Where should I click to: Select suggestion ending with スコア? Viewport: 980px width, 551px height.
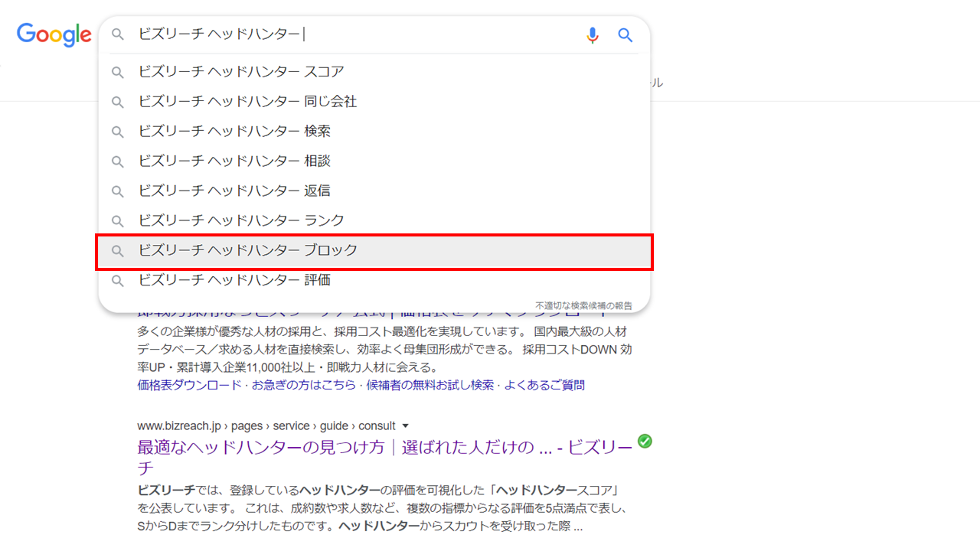coord(374,72)
